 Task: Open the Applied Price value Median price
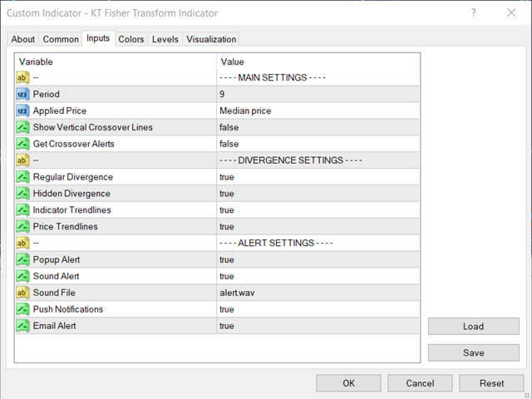[x=245, y=111]
